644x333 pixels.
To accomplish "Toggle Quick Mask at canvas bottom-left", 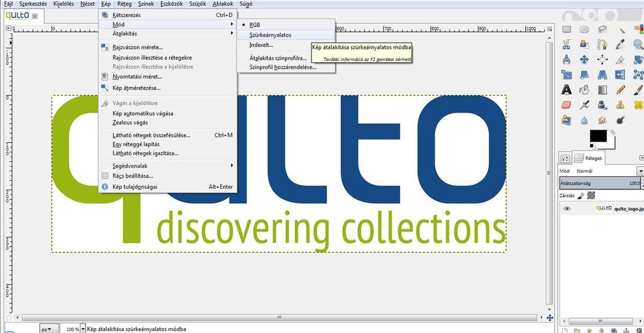I will [x=9, y=318].
